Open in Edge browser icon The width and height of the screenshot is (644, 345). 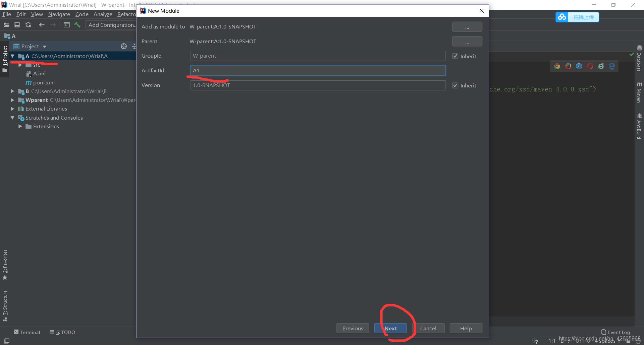coord(612,66)
